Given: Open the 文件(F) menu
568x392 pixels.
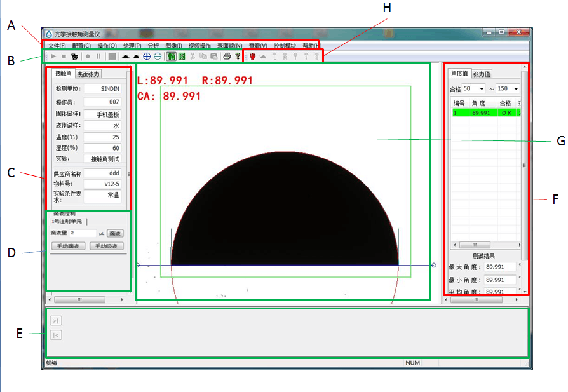Looking at the screenshot, I should [x=57, y=46].
